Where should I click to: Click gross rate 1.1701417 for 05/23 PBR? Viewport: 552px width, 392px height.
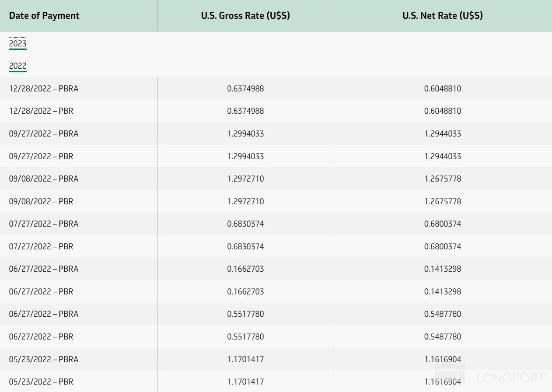click(245, 382)
